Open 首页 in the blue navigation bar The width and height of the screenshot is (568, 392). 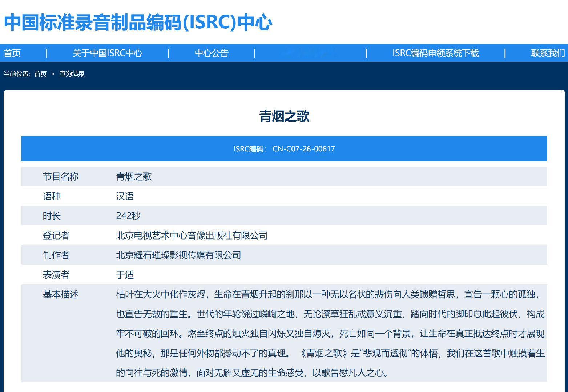[12, 53]
